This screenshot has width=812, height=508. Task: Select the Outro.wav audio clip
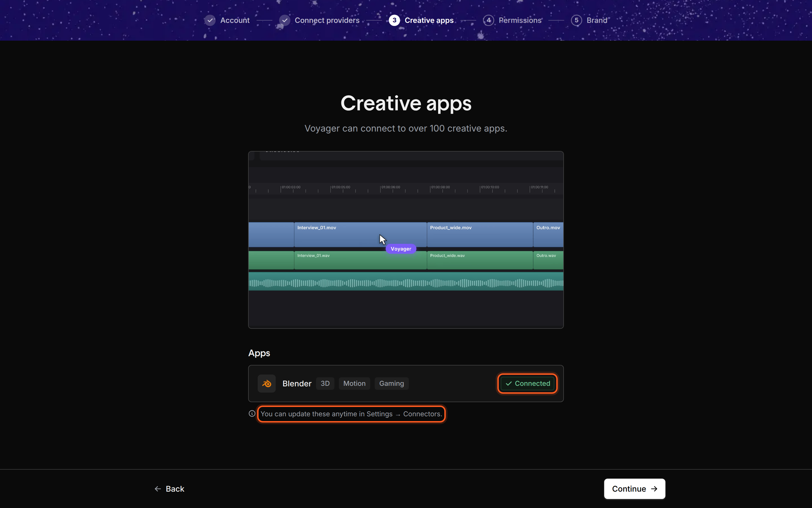click(548, 260)
